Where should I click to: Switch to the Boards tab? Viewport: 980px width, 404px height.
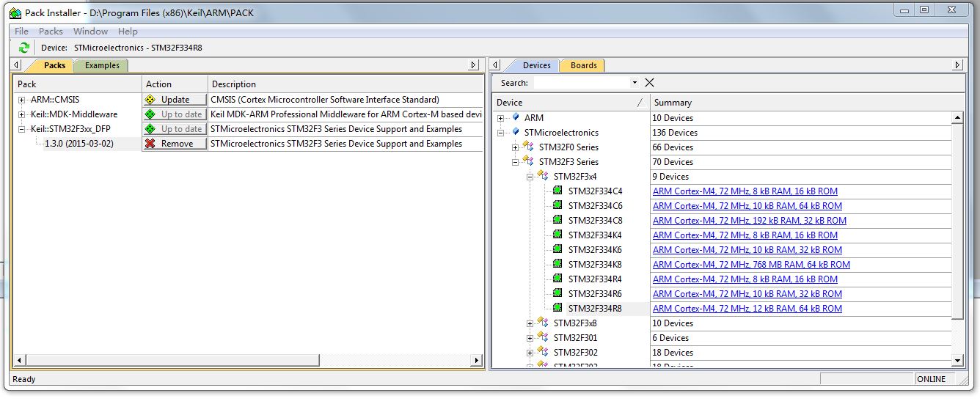coord(584,65)
